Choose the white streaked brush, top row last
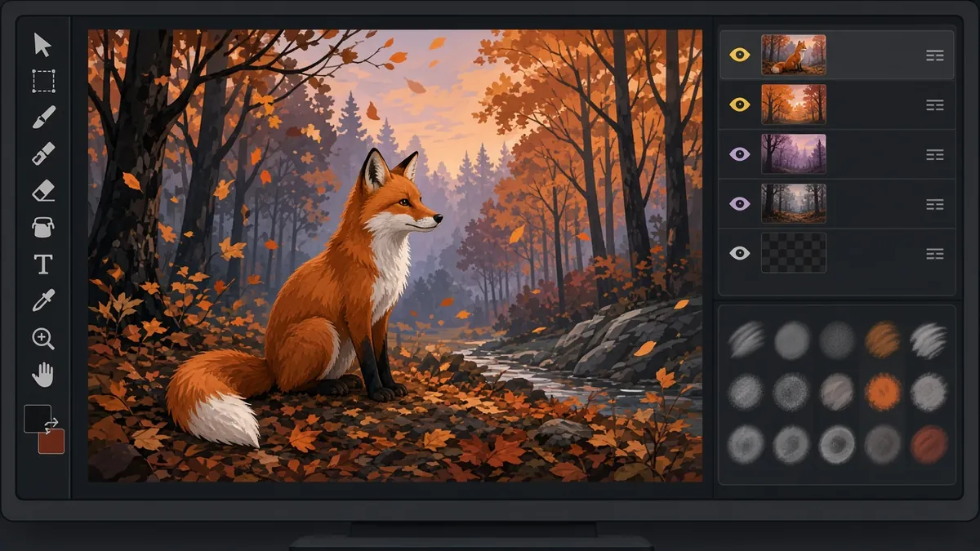The image size is (980, 551). click(929, 340)
